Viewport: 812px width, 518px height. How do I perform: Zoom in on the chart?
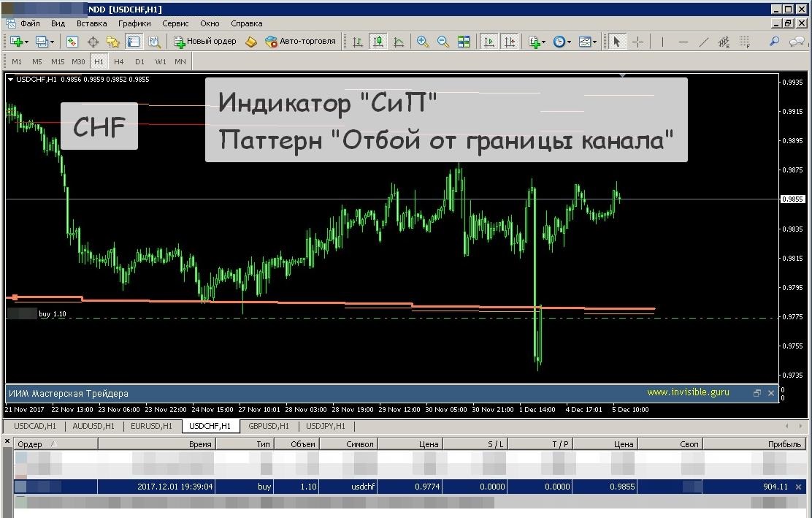tap(423, 42)
